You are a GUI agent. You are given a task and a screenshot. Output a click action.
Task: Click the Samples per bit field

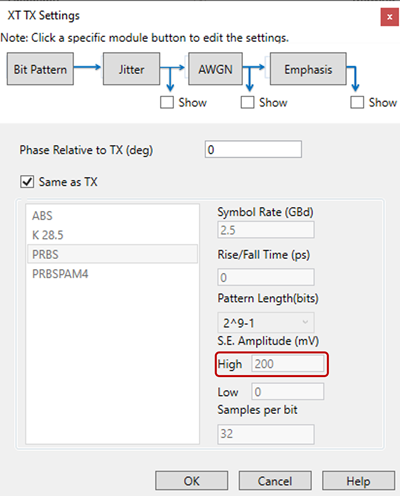pos(266,434)
